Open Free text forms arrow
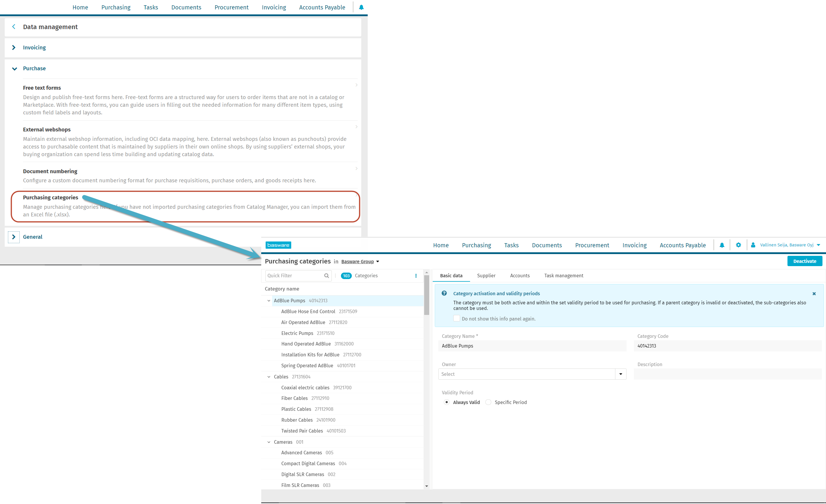The height and width of the screenshot is (504, 826). click(x=356, y=85)
